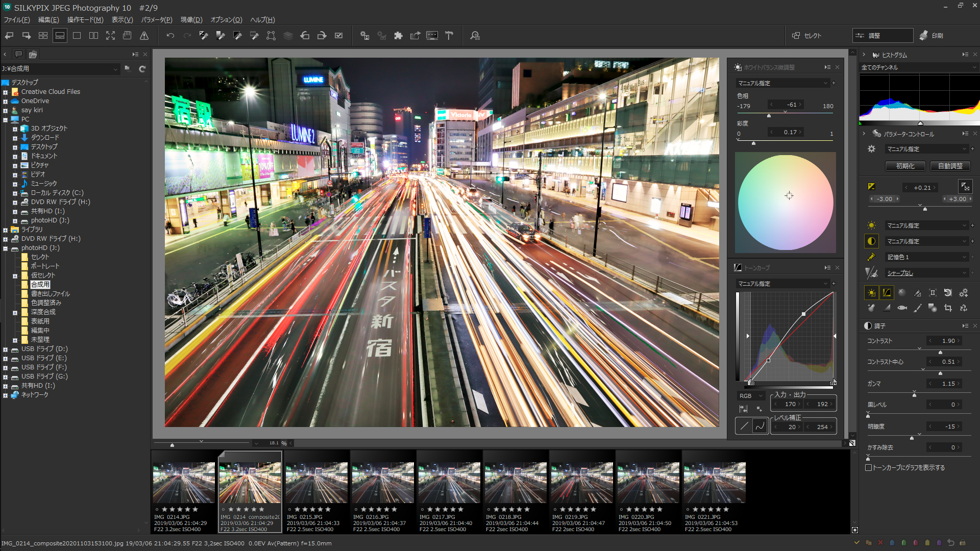Screen dimensions: 980x551
Task: Toggle the tone curve adjustment icon
Action: [x=887, y=292]
